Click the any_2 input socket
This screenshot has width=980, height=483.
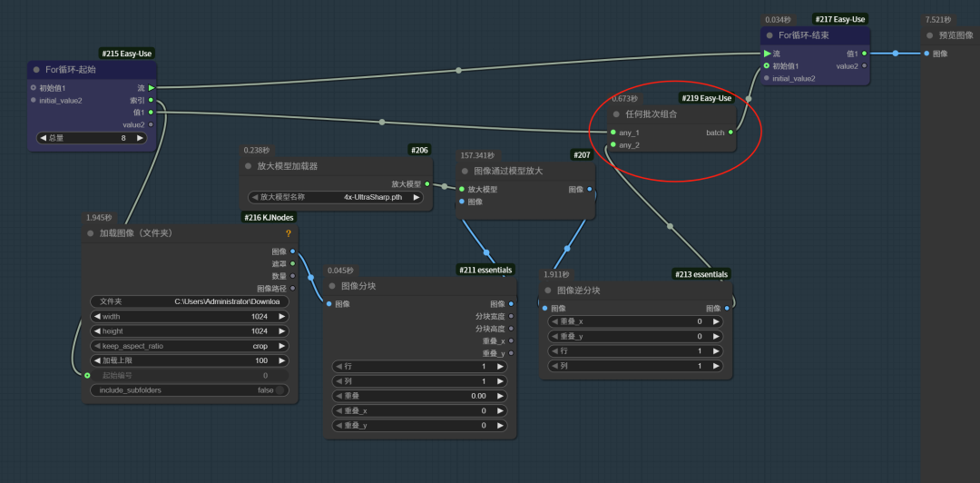(x=613, y=144)
